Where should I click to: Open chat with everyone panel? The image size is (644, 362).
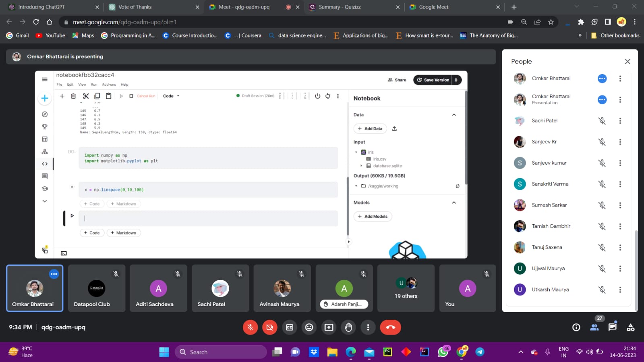click(x=612, y=327)
